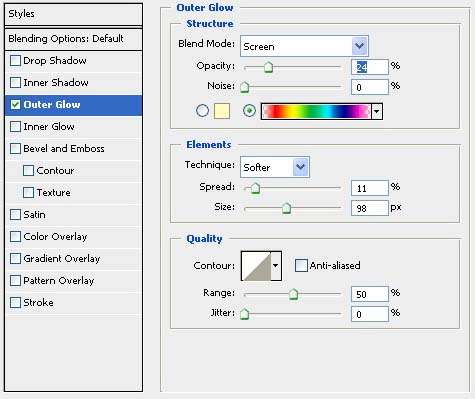This screenshot has width=475, height=399.
Task: Uncheck the Outer Glow checkbox
Action: click(x=15, y=105)
